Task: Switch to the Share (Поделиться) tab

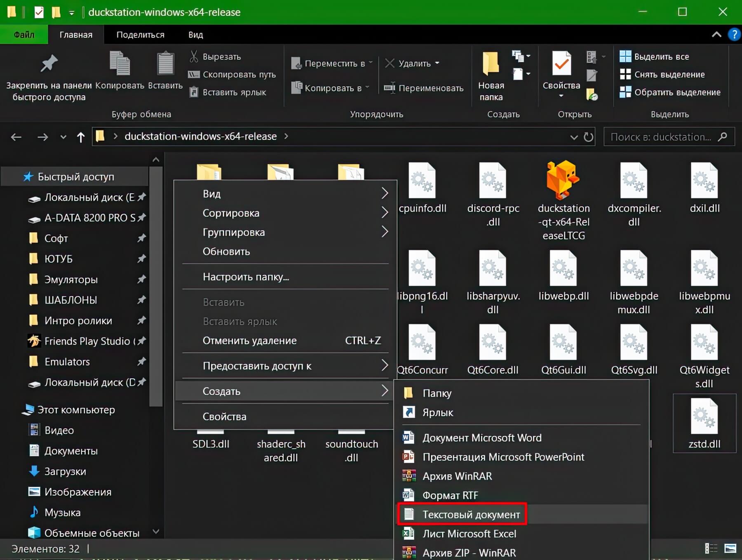Action: pos(140,35)
